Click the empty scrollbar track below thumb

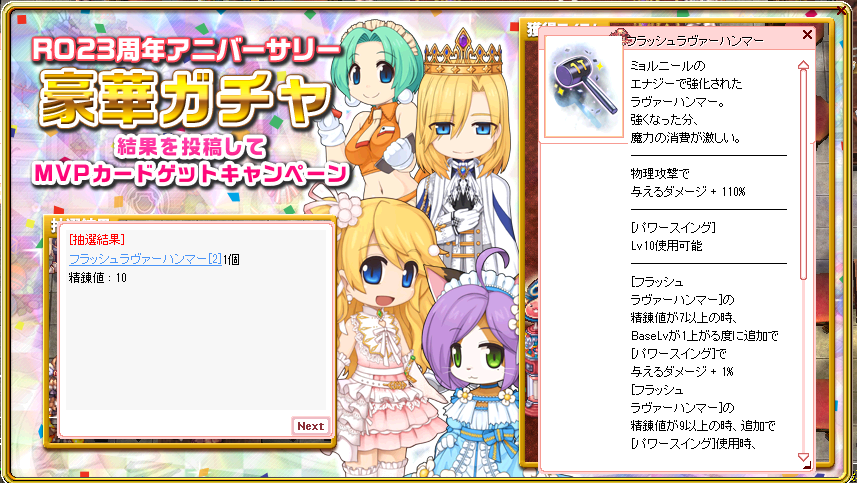pos(803,365)
